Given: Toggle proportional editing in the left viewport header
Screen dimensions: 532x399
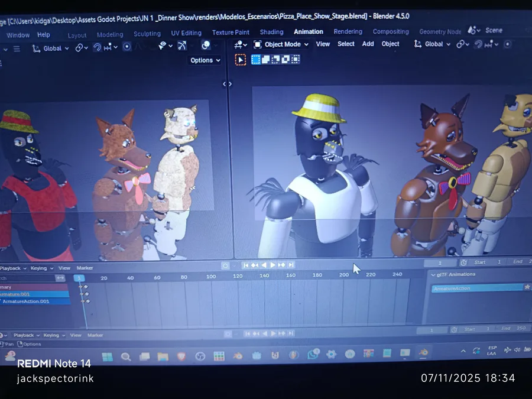Looking at the screenshot, I should pos(127,47).
